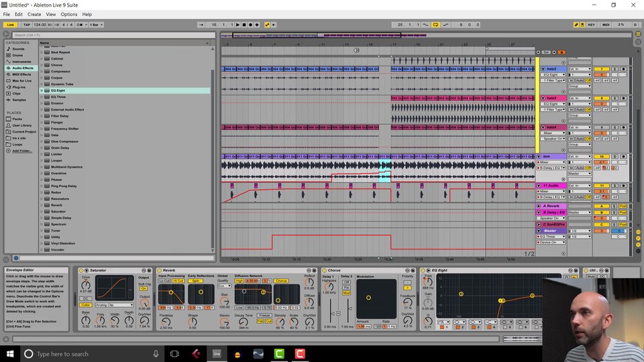This screenshot has height=362, width=644.
Task: Open Analog Clip curve type dropdown
Action: pyautogui.click(x=114, y=305)
